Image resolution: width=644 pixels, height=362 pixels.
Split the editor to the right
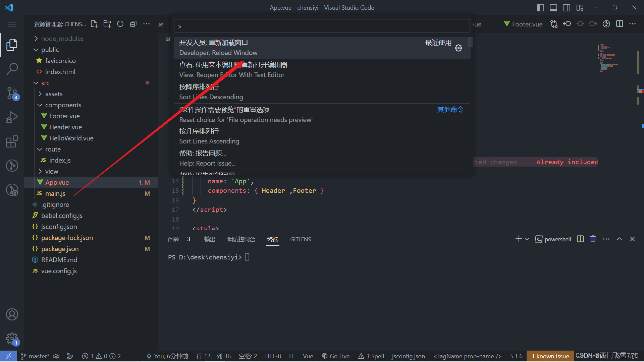click(620, 24)
